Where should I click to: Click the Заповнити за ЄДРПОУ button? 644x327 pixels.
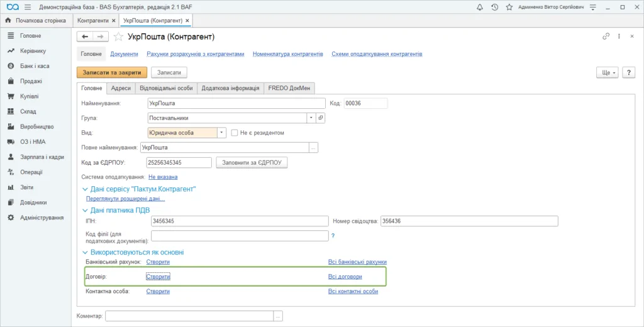click(252, 163)
